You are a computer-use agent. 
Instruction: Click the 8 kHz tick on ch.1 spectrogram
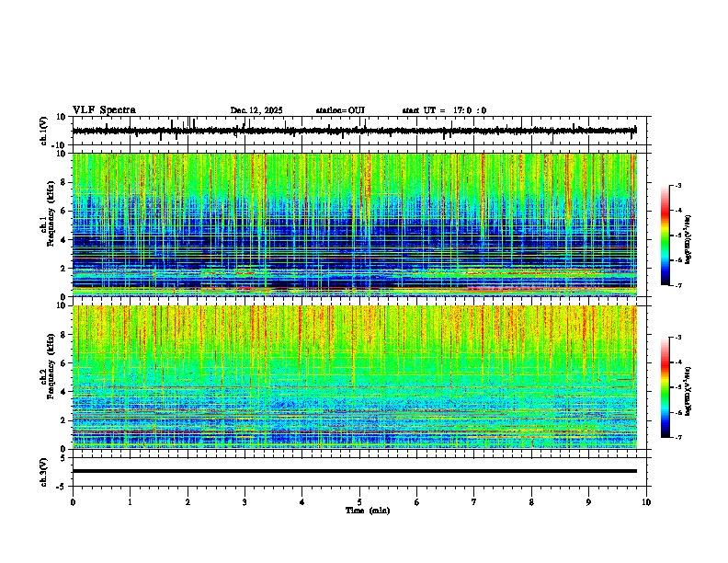64,182
